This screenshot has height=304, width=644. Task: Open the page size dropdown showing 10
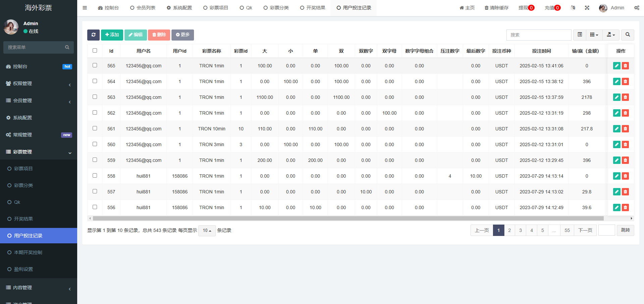(207, 231)
